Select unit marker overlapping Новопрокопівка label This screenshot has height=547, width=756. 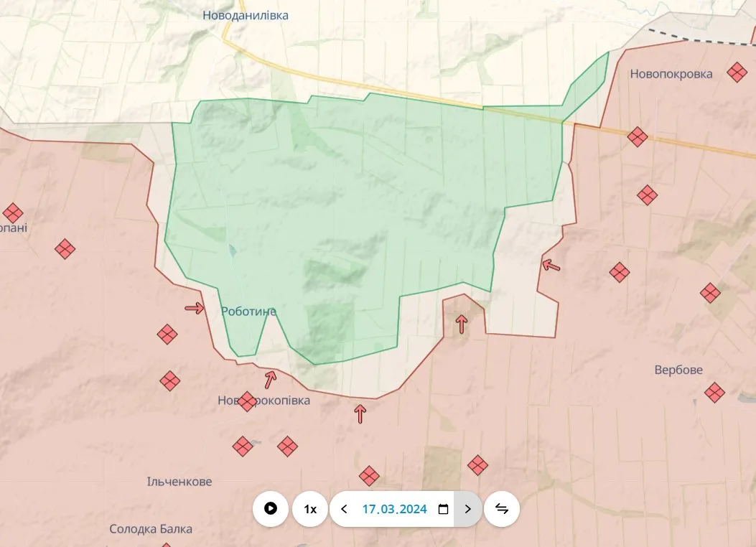pos(247,401)
